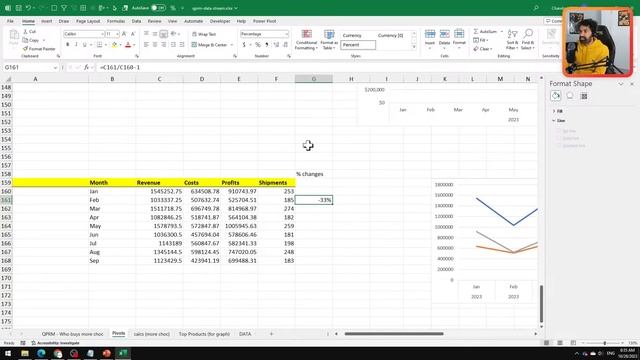Adjust the zoom slider in status bar

click(x=604, y=343)
